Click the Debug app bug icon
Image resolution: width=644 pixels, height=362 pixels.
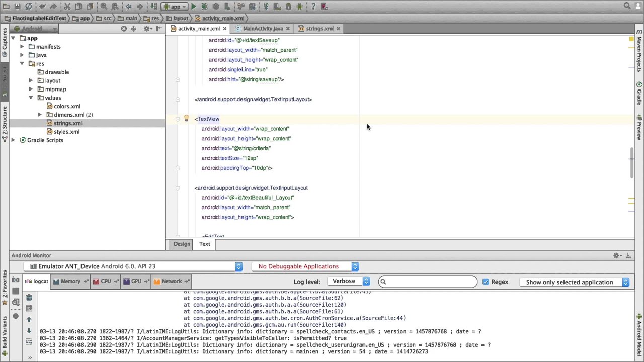tap(205, 7)
